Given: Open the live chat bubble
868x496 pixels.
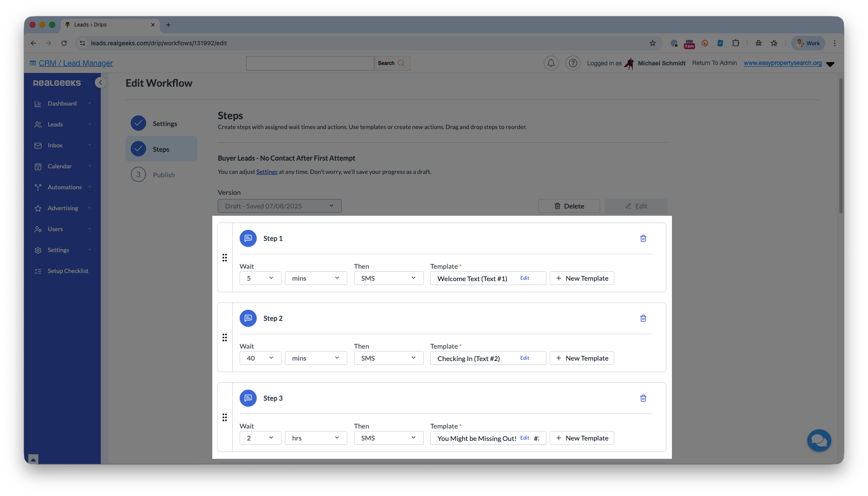Looking at the screenshot, I should coord(818,440).
